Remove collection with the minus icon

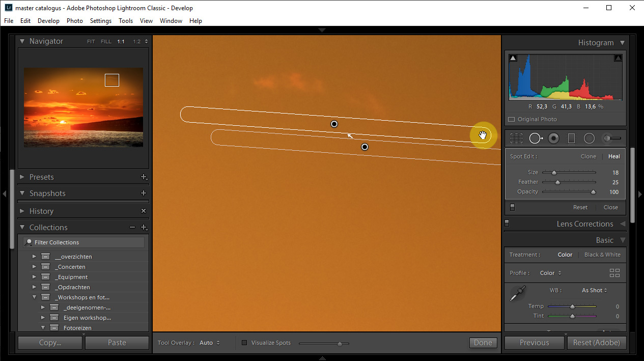coord(132,228)
